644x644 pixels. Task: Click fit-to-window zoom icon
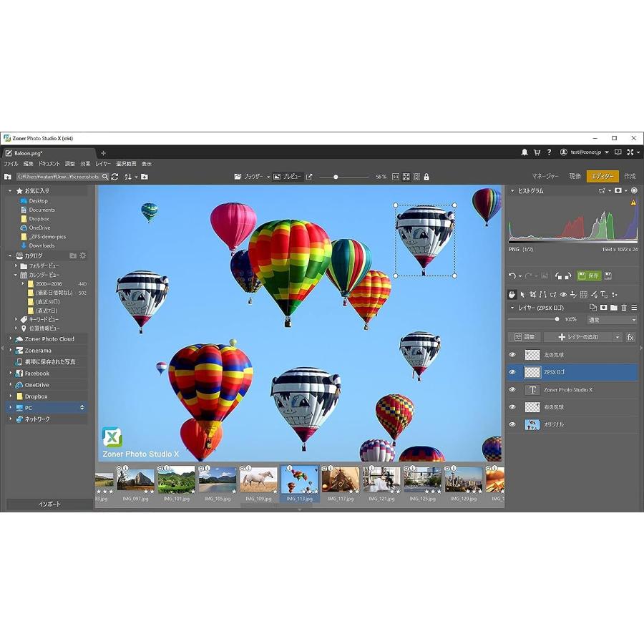(x=406, y=177)
